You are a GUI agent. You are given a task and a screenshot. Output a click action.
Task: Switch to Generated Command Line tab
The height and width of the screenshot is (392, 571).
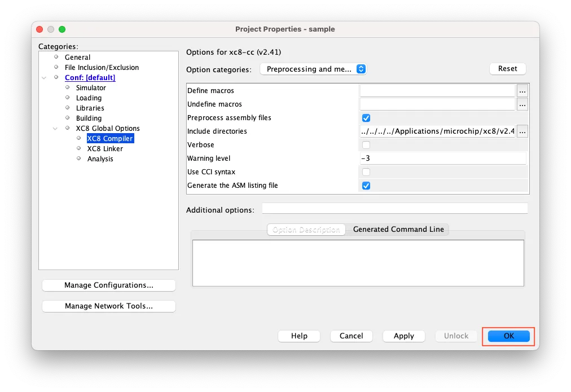398,230
